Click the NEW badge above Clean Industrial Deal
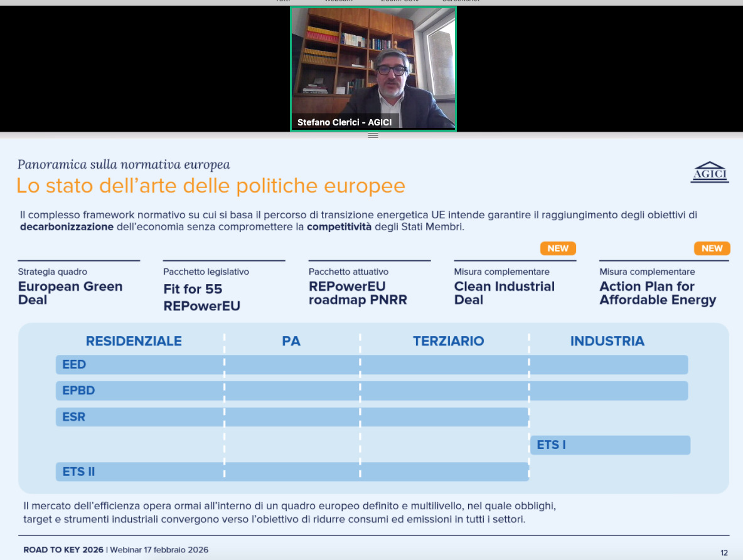 [558, 248]
